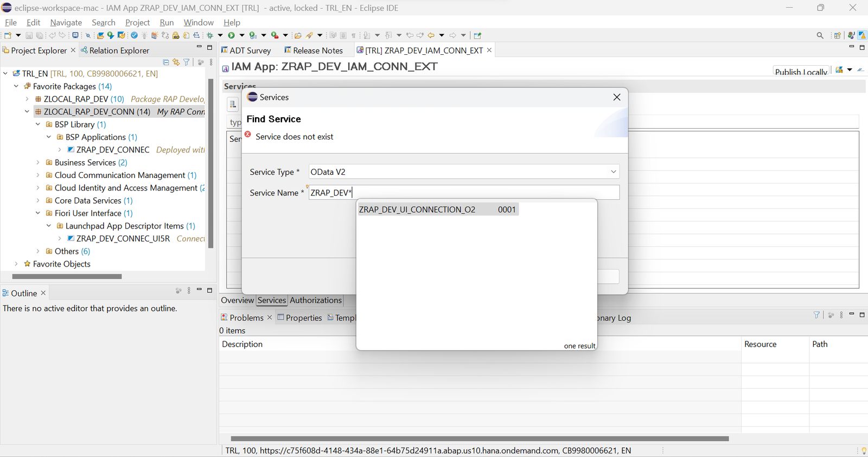Open Project Explorer view menu dots
This screenshot has width=868, height=457.
point(211,62)
